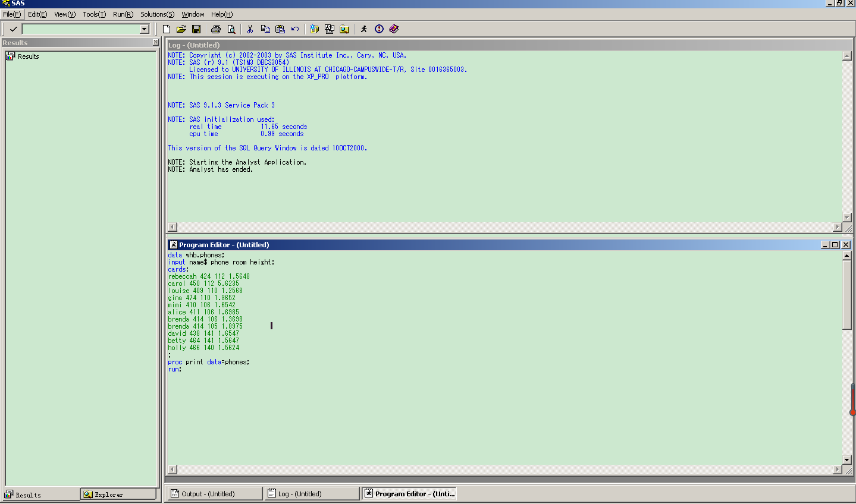Click the Cut scissors icon
This screenshot has width=856, height=504.
(x=250, y=29)
